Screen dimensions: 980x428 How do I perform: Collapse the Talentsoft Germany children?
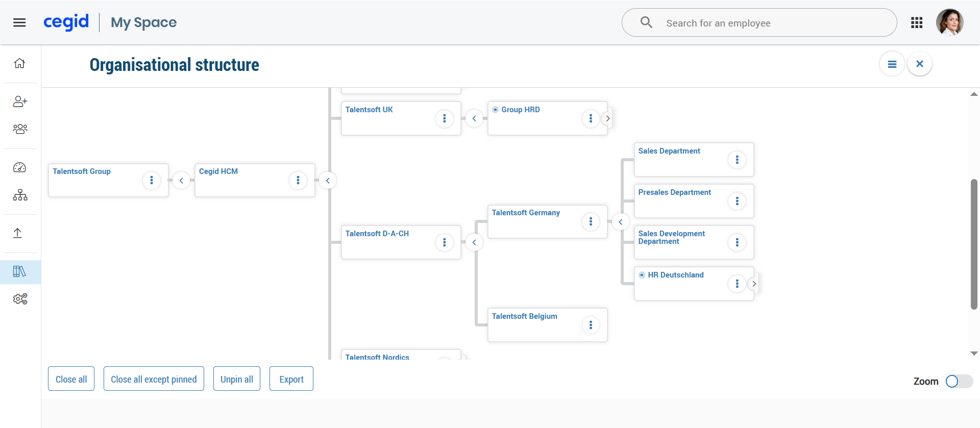tap(621, 222)
